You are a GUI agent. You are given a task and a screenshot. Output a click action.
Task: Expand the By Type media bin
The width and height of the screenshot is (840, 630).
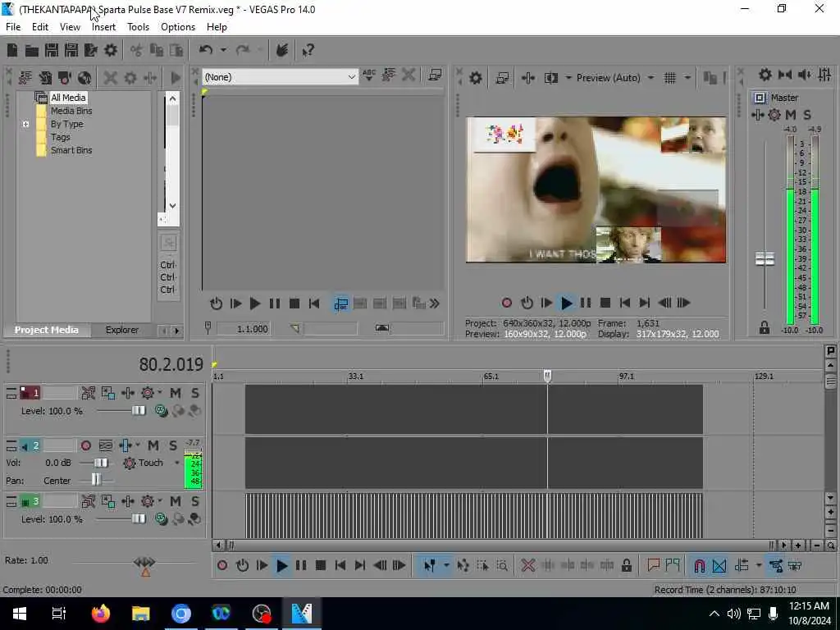pyautogui.click(x=25, y=125)
